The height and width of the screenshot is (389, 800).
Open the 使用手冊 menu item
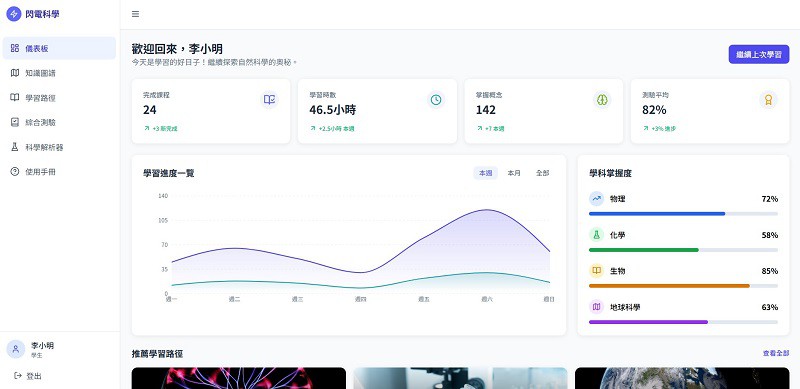click(59, 172)
